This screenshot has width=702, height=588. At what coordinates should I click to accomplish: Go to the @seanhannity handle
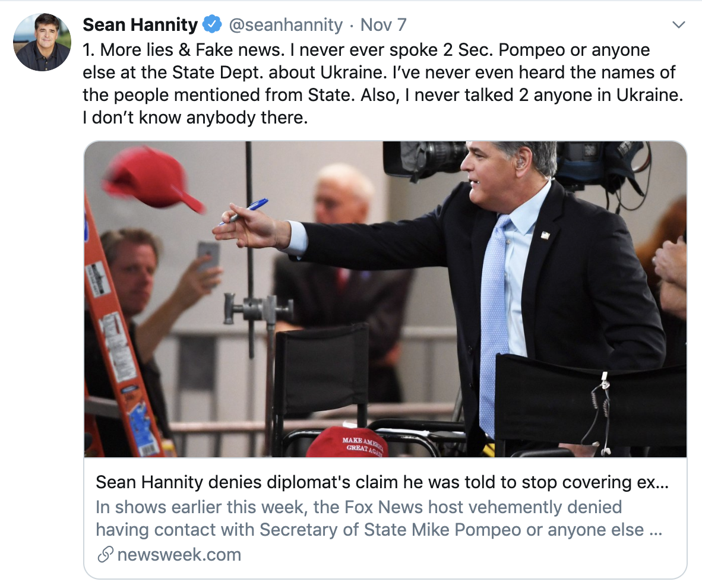[286, 25]
